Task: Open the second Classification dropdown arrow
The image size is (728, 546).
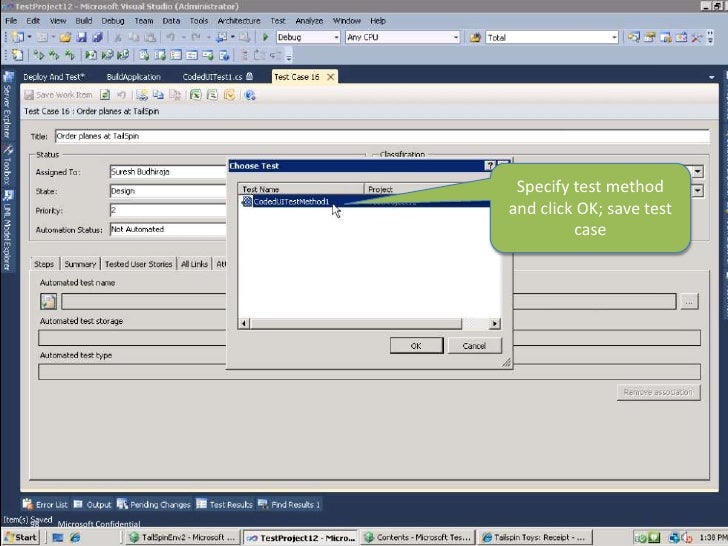Action: coord(697,191)
